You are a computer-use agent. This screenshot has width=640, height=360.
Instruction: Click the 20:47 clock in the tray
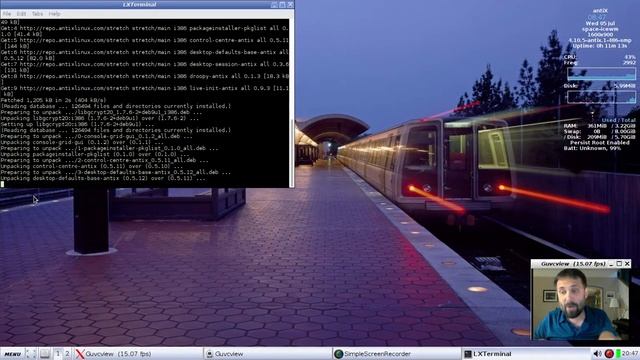pos(630,353)
